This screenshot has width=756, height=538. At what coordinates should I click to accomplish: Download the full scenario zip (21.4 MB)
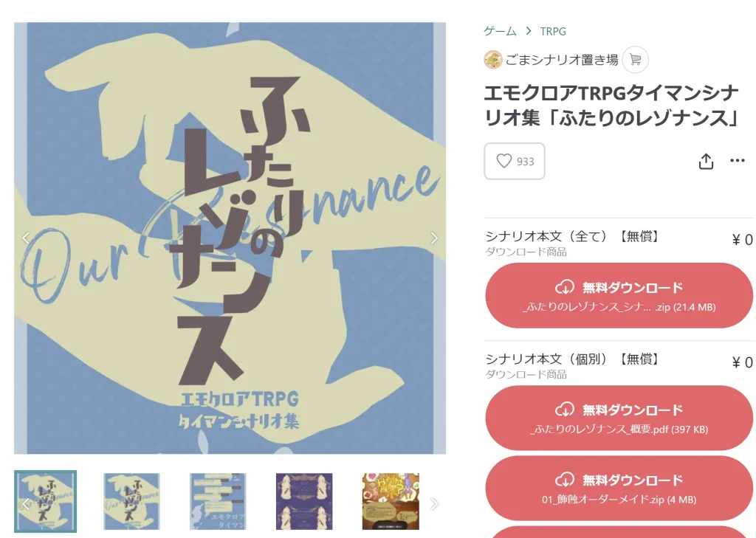click(619, 295)
